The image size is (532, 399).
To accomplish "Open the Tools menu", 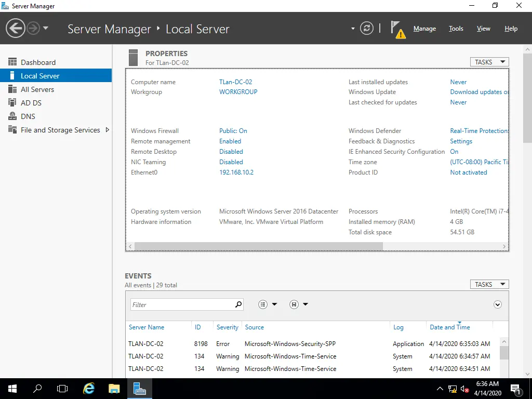I will tap(456, 29).
